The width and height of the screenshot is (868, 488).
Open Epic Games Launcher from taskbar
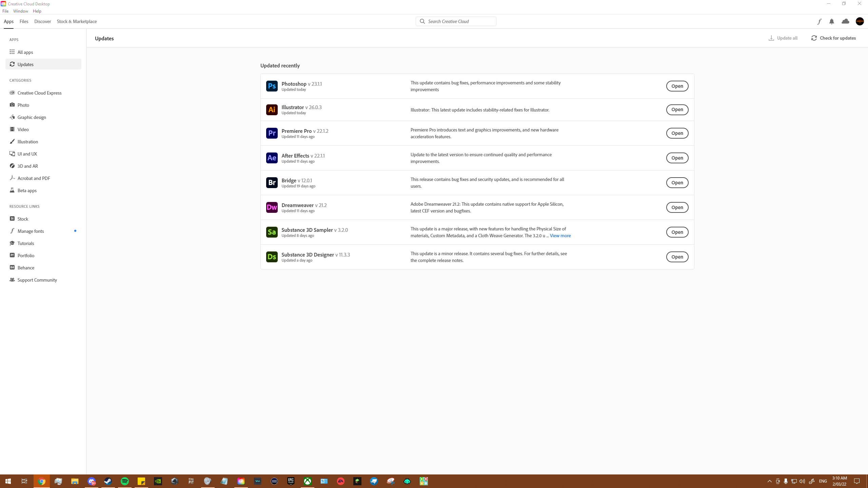point(291,481)
